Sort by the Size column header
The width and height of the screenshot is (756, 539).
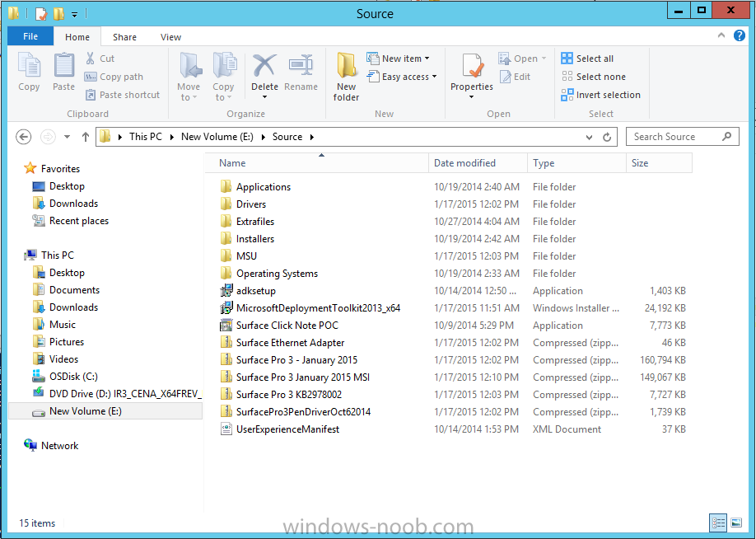click(x=659, y=163)
